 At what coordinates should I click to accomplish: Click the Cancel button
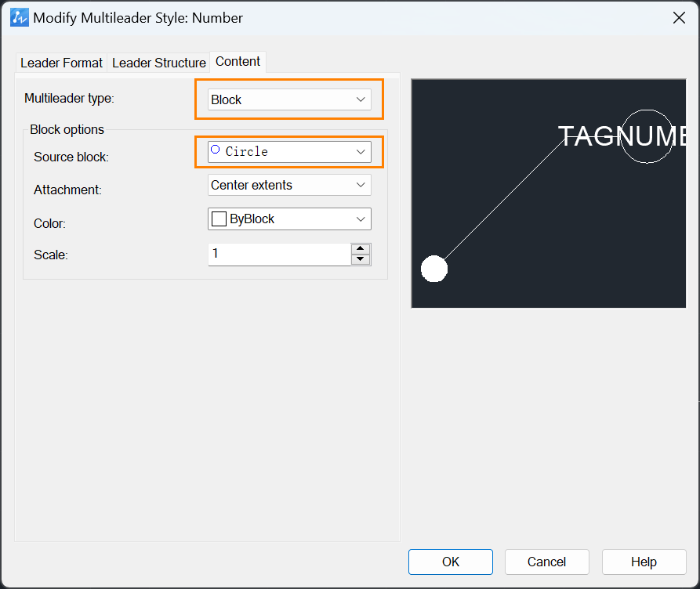[547, 562]
